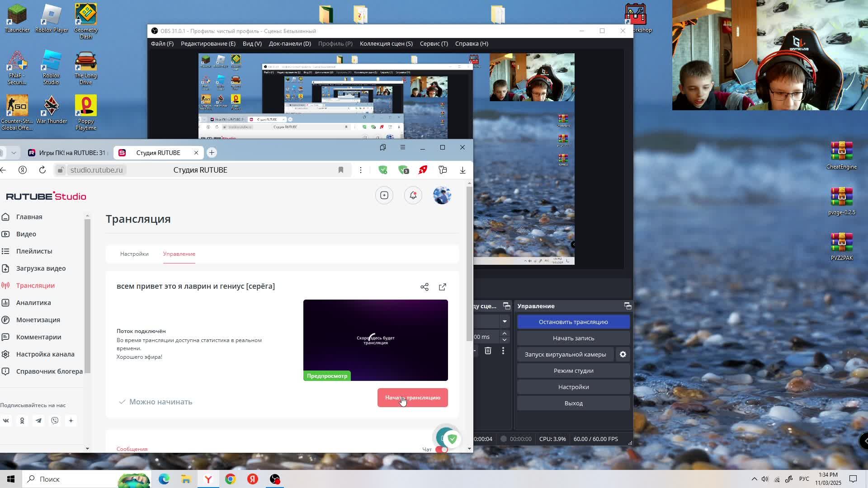Open the share icon beside stream title
The width and height of the screenshot is (868, 488).
tap(424, 287)
